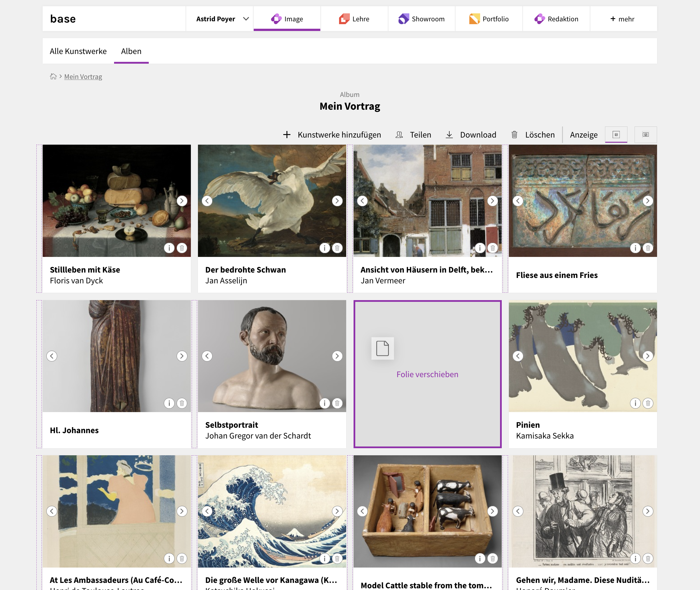Info icon on Die große Welle card

(324, 558)
